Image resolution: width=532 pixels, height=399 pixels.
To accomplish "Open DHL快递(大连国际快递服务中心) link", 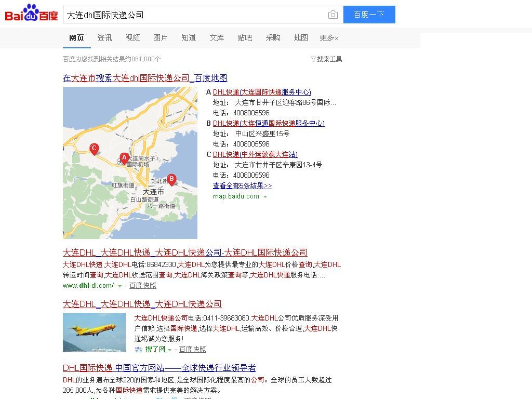I will click(262, 92).
